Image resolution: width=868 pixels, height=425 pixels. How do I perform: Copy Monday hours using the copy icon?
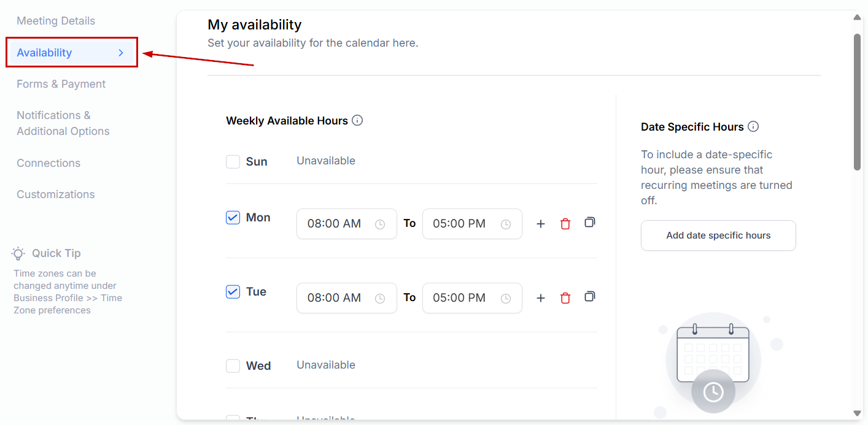589,223
